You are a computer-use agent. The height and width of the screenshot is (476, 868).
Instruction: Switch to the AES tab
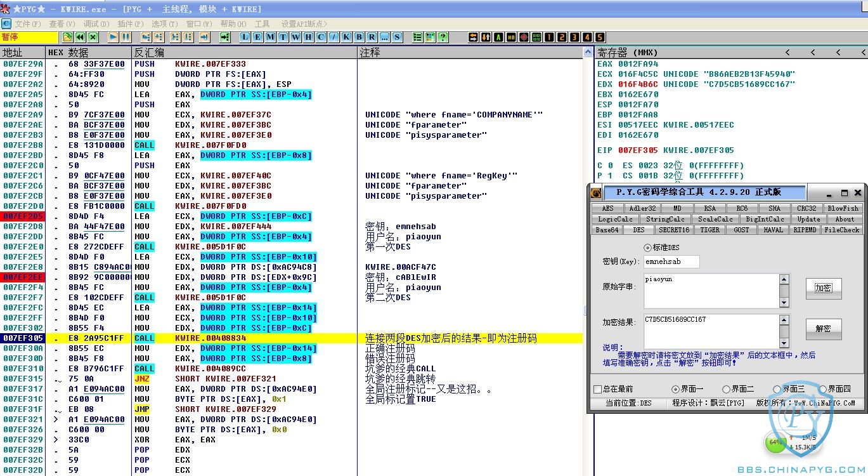coord(607,208)
